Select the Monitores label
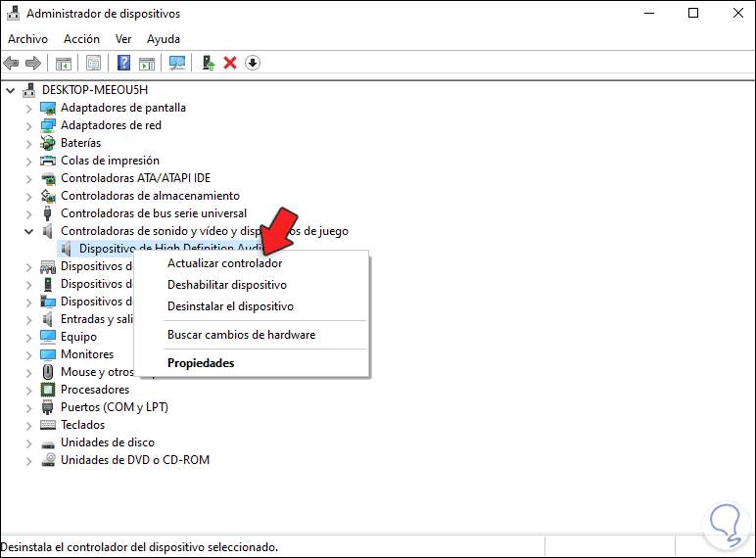This screenshot has height=558, width=756. (87, 354)
